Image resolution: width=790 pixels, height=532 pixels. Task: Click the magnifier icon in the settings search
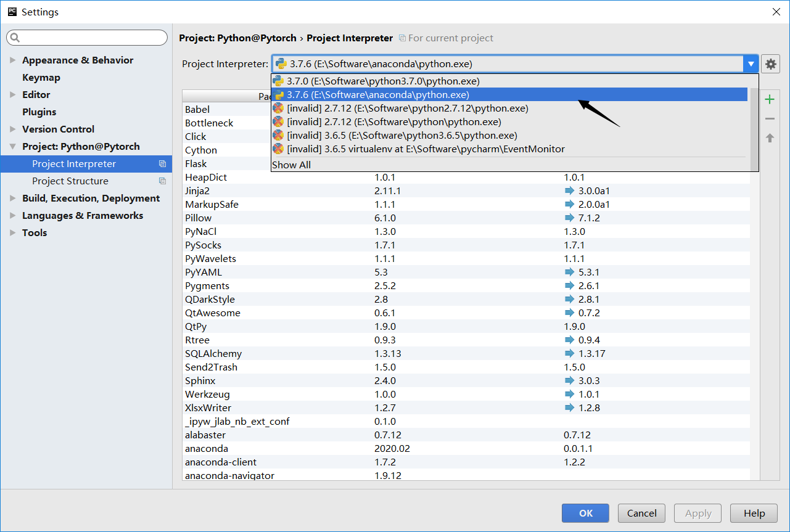point(15,38)
